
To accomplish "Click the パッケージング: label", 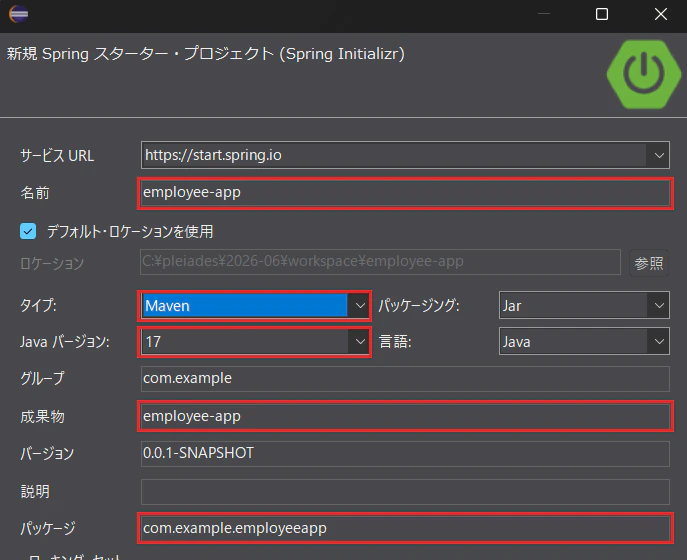I will click(419, 305).
